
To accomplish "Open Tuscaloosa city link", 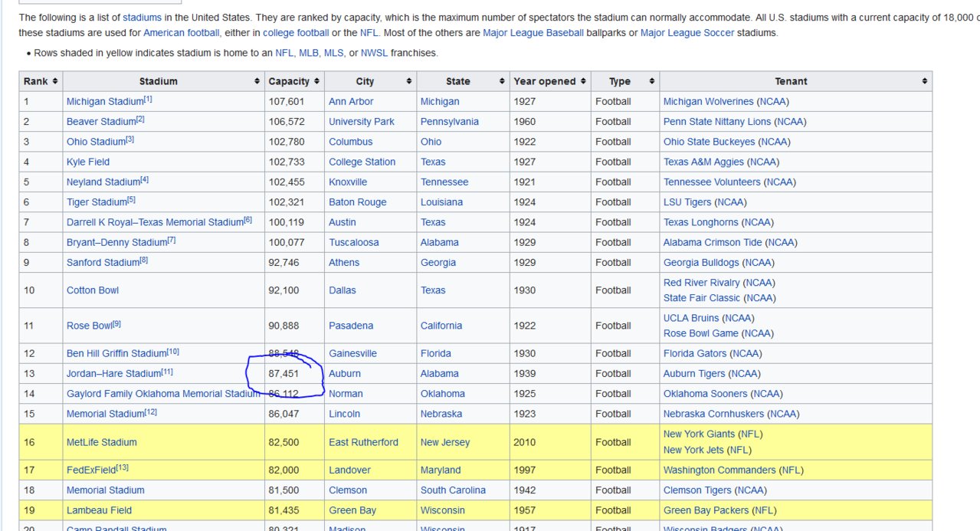I will (354, 242).
